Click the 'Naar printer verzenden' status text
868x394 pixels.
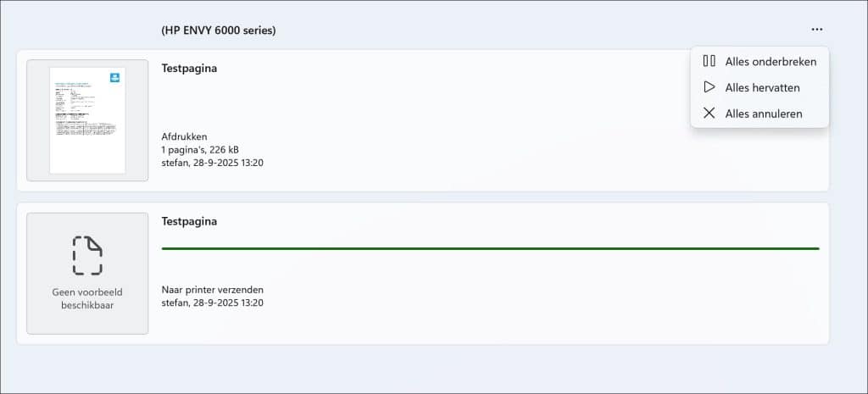pos(213,290)
